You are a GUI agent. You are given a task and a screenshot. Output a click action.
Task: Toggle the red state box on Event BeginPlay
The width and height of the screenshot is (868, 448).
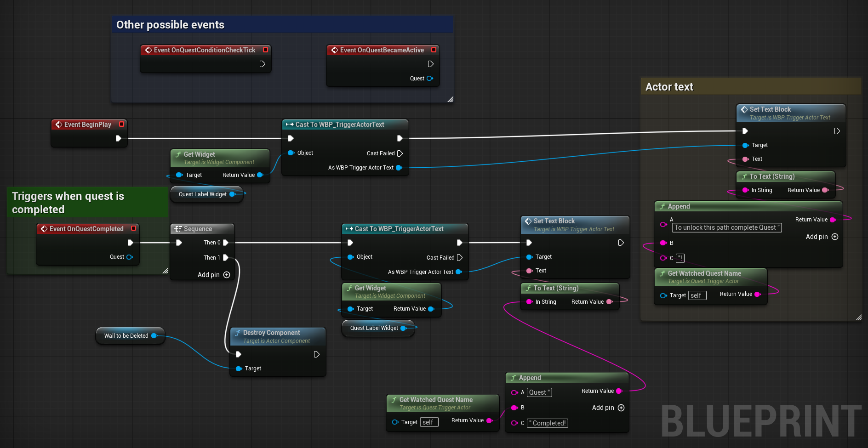coord(121,124)
